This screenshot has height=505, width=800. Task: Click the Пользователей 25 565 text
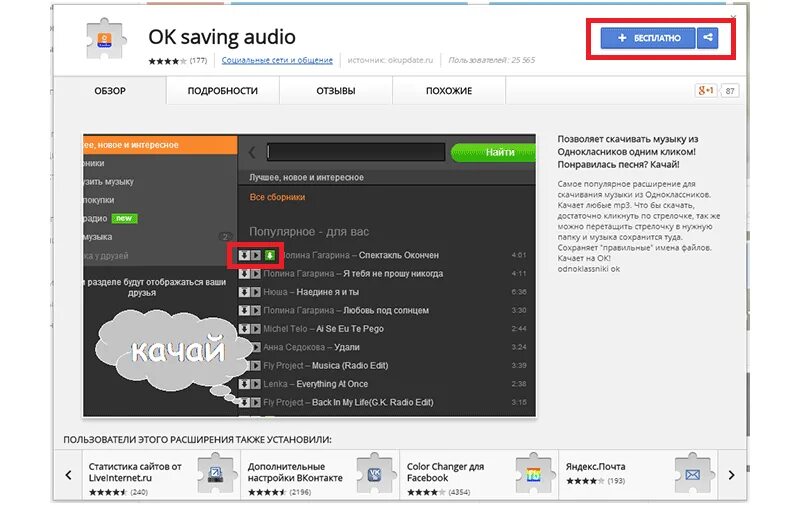pyautogui.click(x=491, y=60)
